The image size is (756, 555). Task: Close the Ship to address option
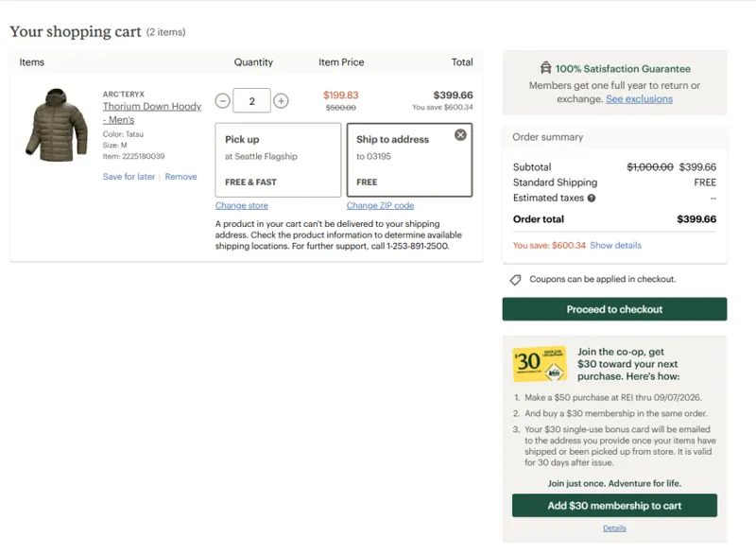click(460, 135)
